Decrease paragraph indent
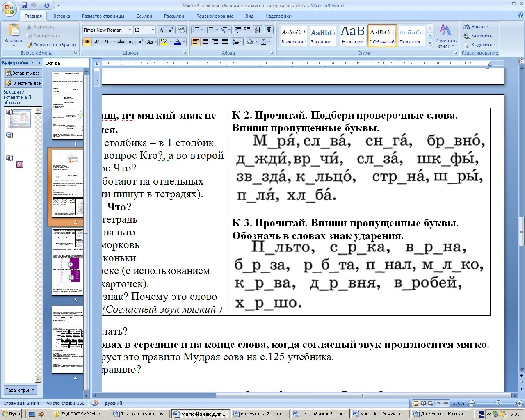The width and height of the screenshot is (525, 420). 238,30
